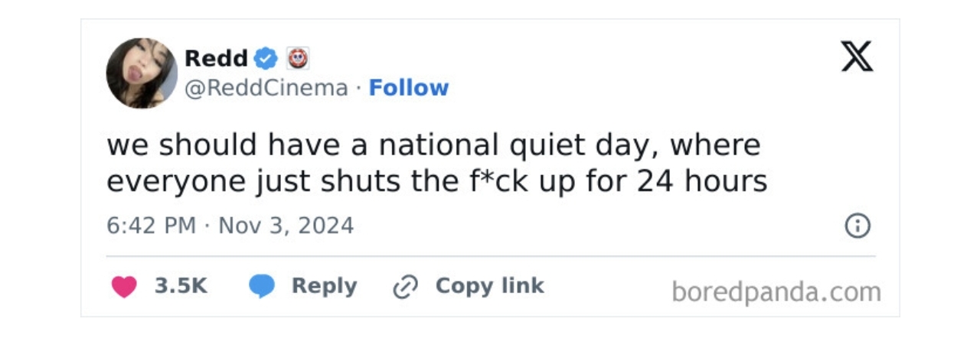This screenshot has height=338, width=980.
Task: Click the 6:42 PM time
Action: pyautogui.click(x=152, y=226)
